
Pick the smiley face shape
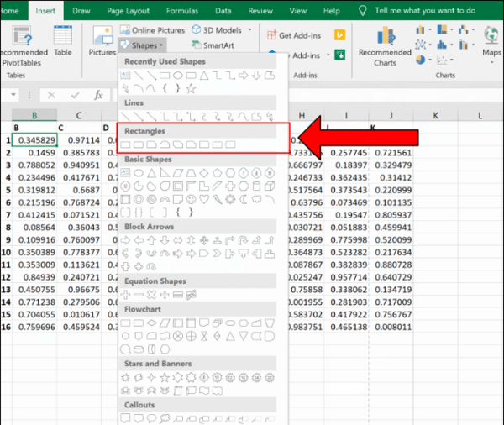(x=191, y=199)
